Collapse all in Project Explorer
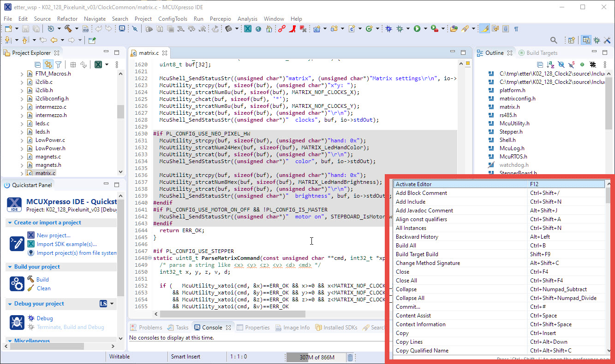615x364 pixels. coord(37,65)
